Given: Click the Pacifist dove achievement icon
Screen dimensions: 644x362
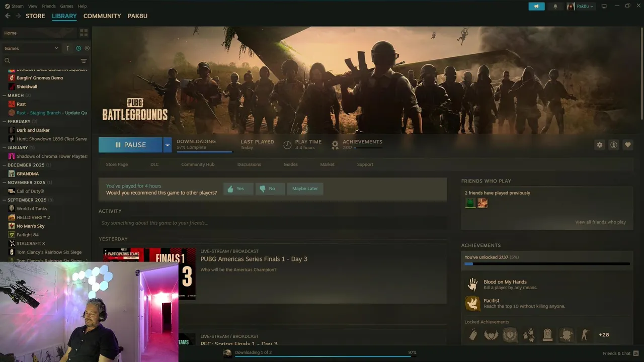Looking at the screenshot, I should point(472,303).
